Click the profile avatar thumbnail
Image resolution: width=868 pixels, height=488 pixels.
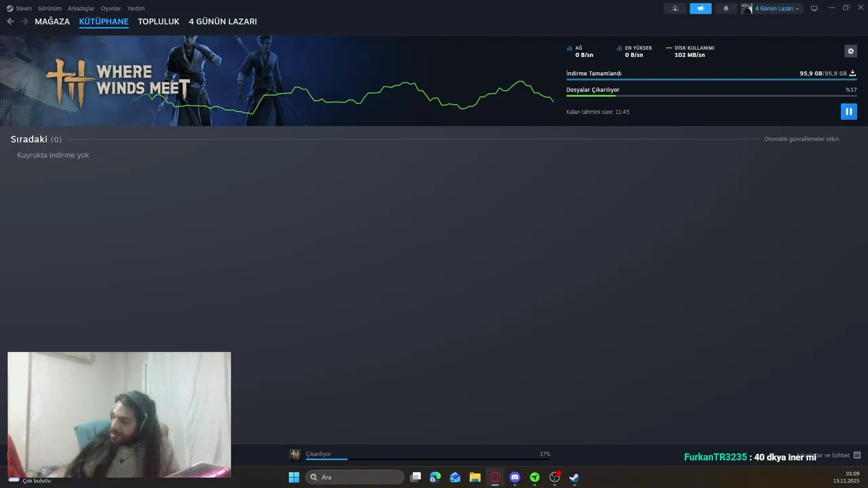click(x=747, y=9)
